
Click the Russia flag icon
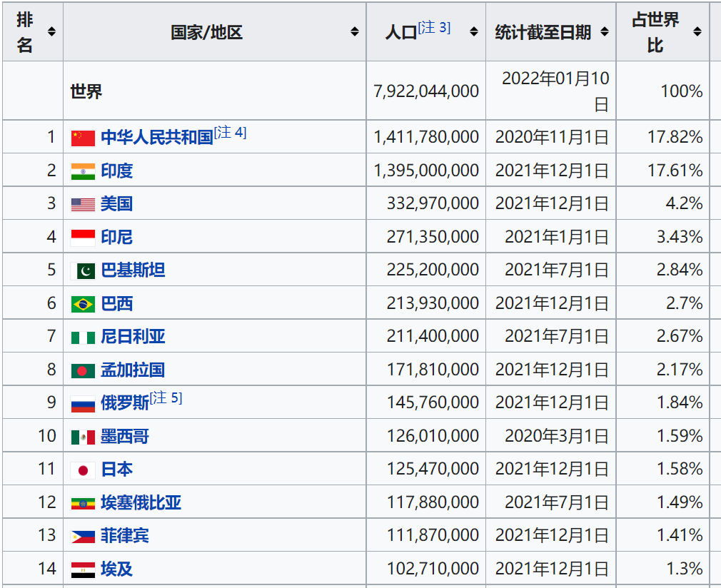pos(84,404)
